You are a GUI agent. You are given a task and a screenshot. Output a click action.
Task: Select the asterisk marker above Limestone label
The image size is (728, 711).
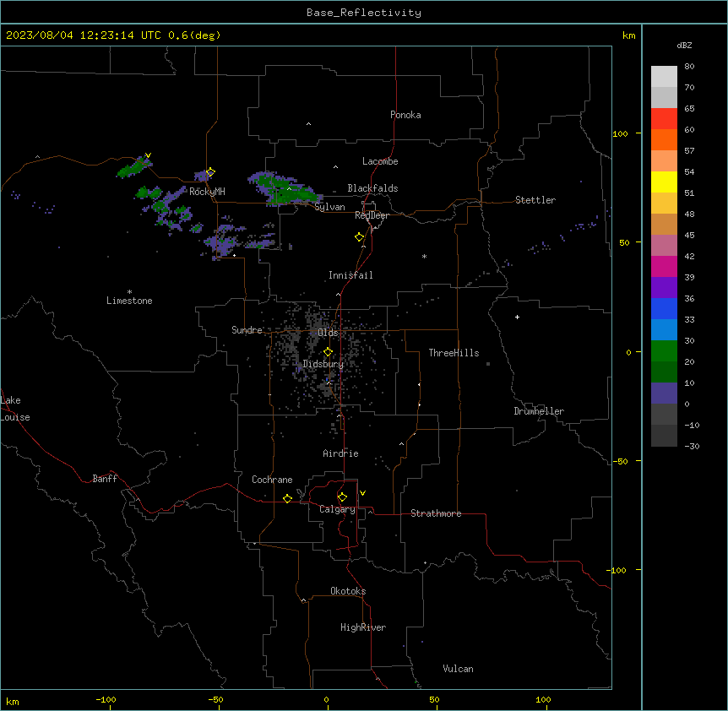click(x=129, y=292)
